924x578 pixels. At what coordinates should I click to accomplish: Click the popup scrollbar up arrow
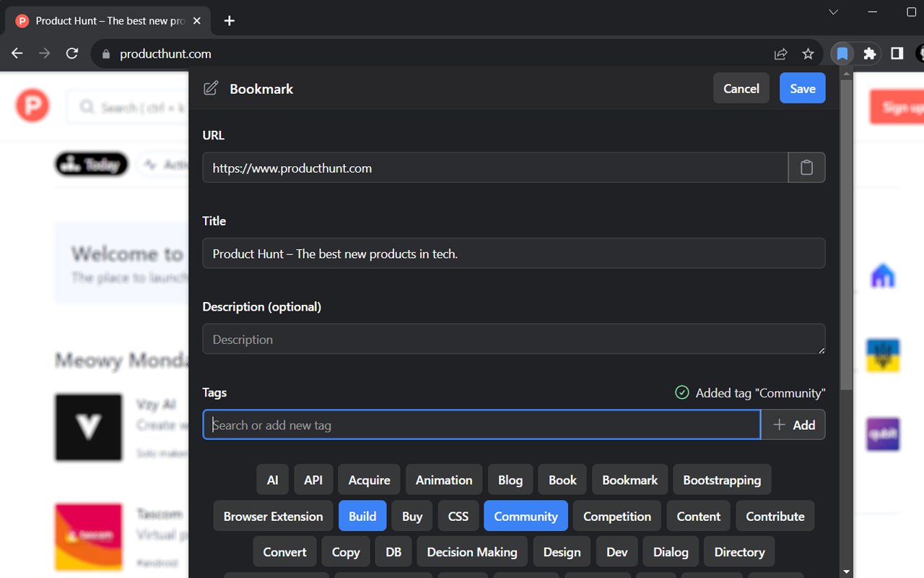pos(847,72)
